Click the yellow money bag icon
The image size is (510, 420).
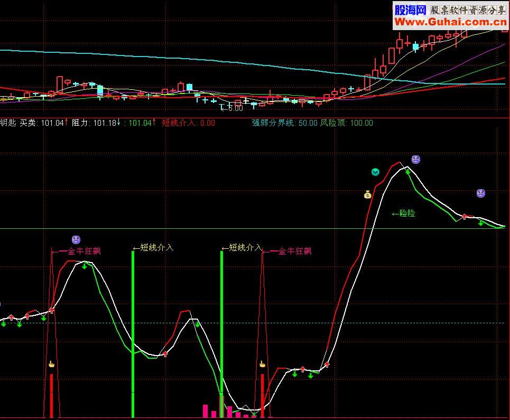(x=367, y=194)
